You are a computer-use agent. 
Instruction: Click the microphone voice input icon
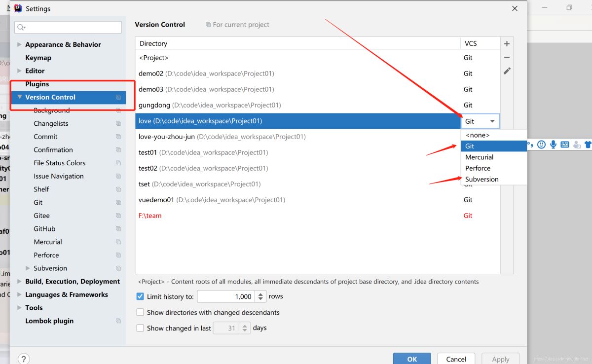point(554,145)
